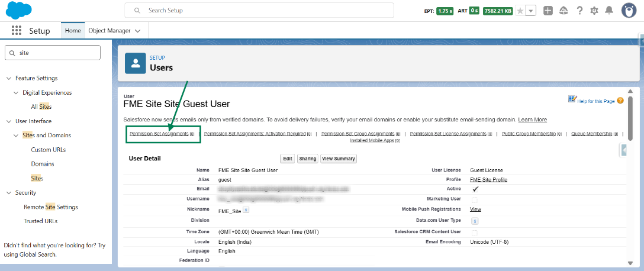Open Domains in the sidebar
644x271 pixels.
tap(43, 164)
